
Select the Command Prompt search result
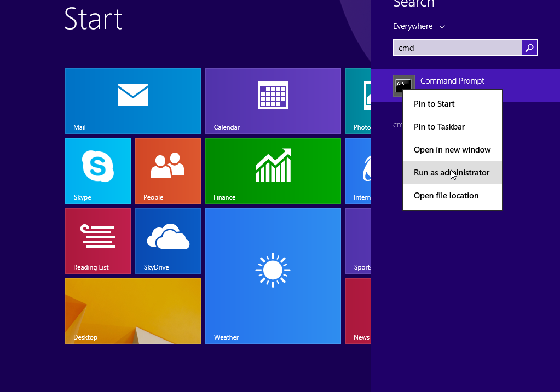(x=465, y=86)
